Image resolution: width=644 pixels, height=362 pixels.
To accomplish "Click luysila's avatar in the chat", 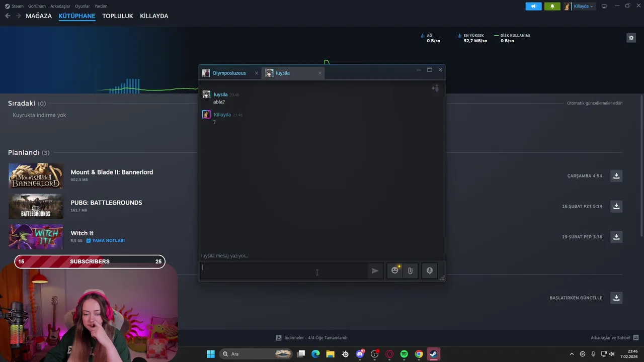I will point(206,95).
